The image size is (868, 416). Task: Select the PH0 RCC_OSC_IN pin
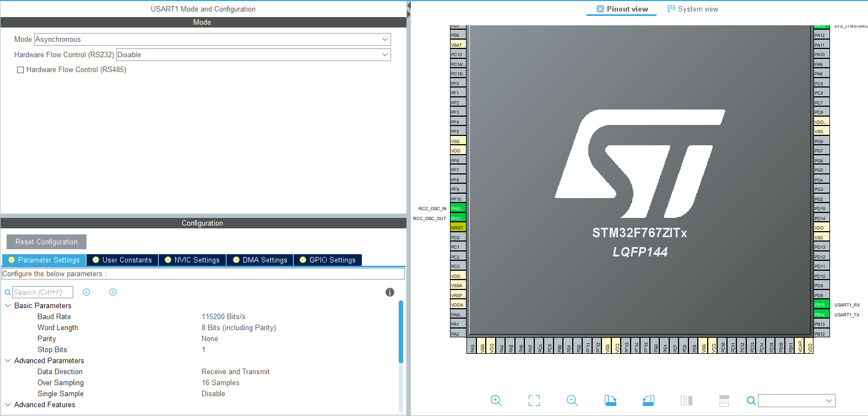[458, 208]
